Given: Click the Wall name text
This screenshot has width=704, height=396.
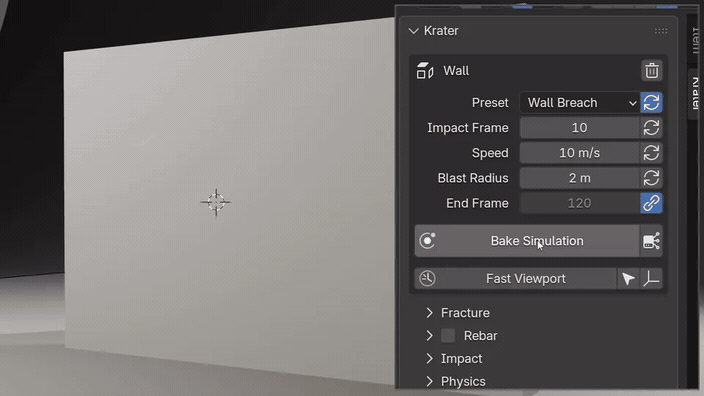Looking at the screenshot, I should point(456,71).
